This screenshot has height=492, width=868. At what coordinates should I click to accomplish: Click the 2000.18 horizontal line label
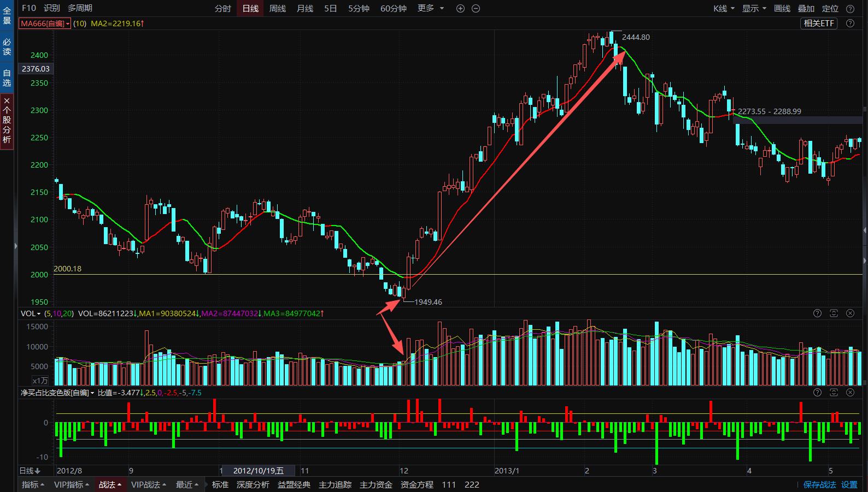pyautogui.click(x=68, y=269)
